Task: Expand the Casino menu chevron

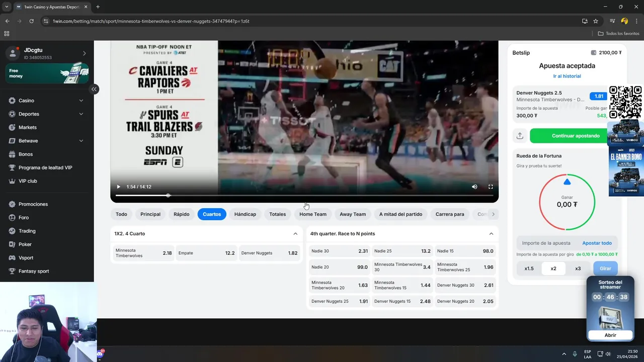Action: 81,101
